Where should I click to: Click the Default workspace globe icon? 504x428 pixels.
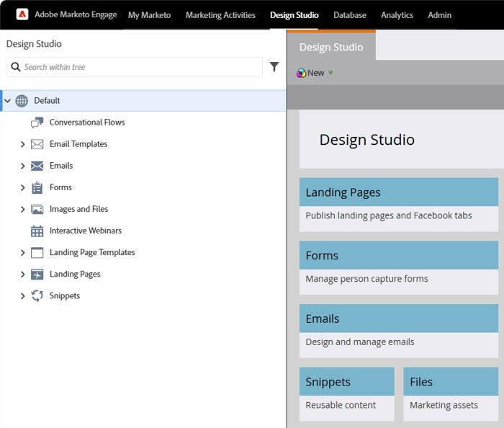pyautogui.click(x=22, y=101)
